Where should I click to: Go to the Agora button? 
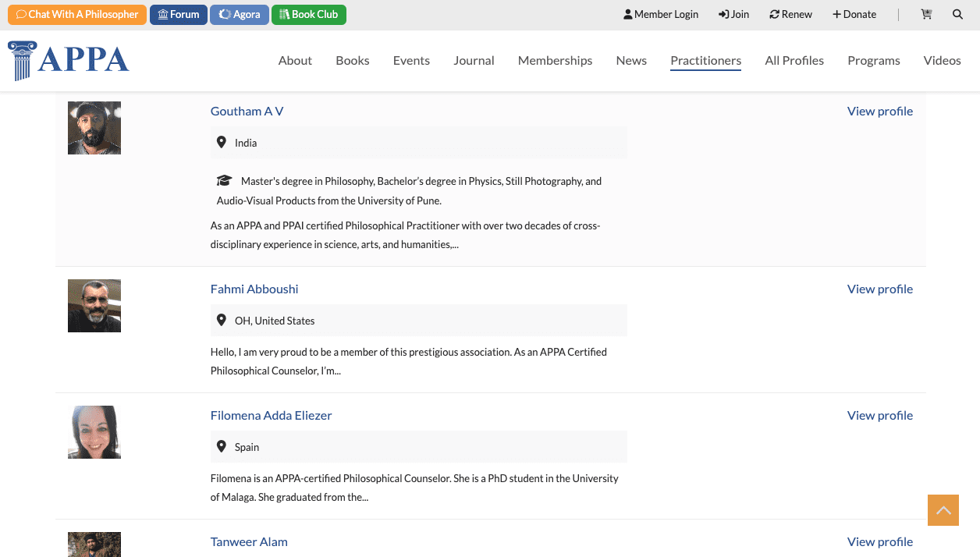tap(240, 14)
